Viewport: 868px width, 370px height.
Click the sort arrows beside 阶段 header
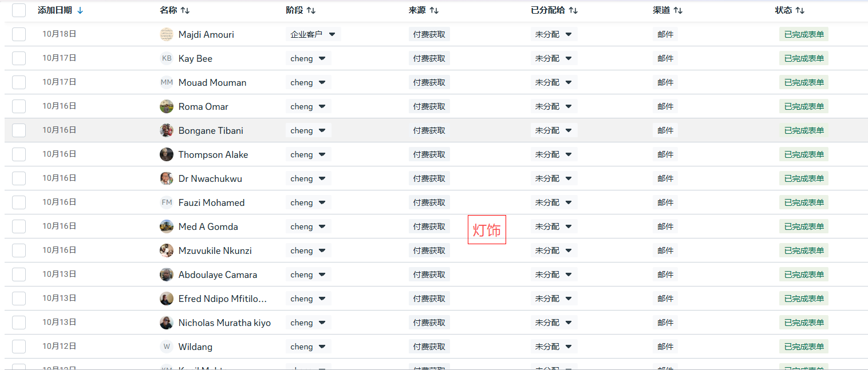coord(311,10)
